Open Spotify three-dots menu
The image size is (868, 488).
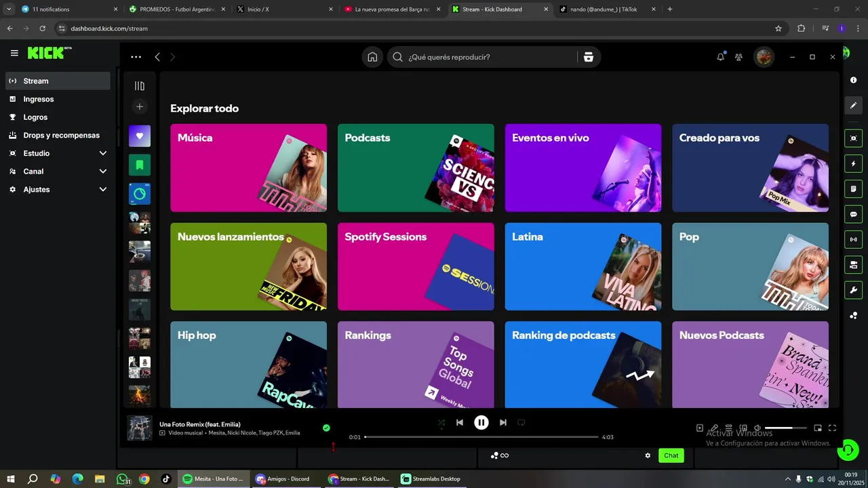point(136,57)
